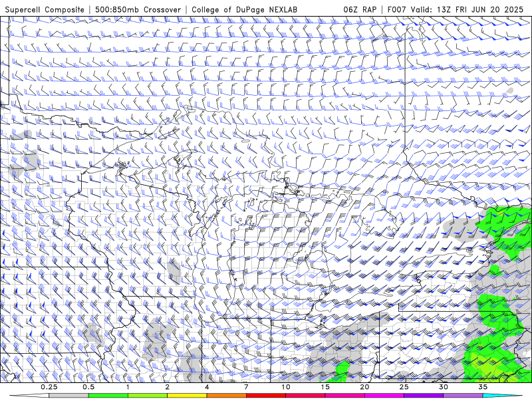Click the 2 value on the color scale

pos(168,387)
